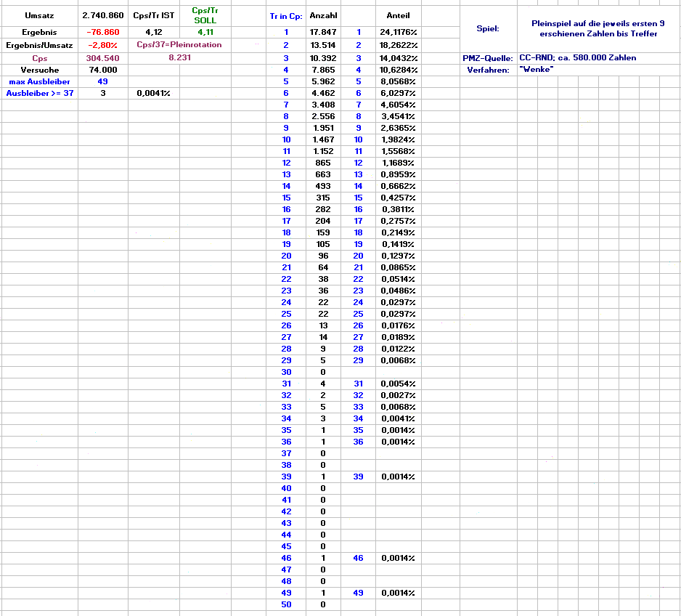Viewport: 681px width, 616px height.
Task: Click the Pleinrotation value 8.231
Action: click(179, 58)
